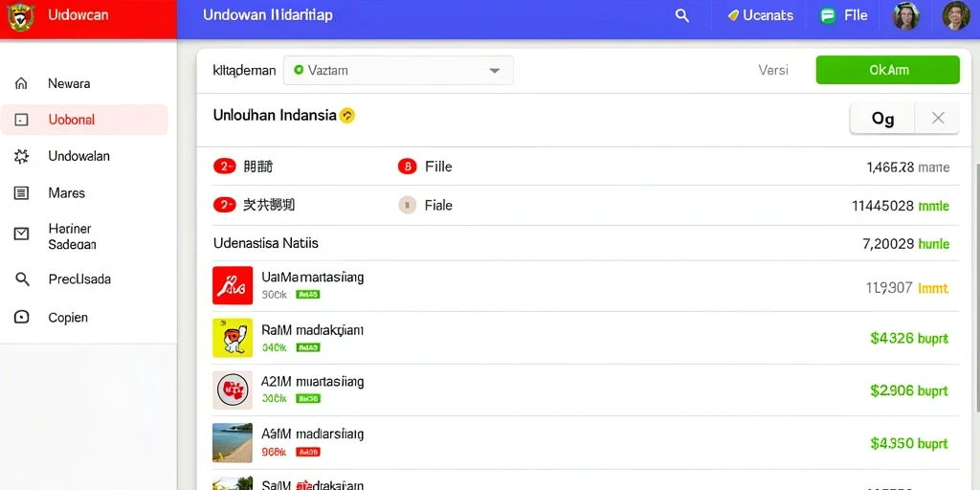Click the Udowcan brand title
The width and height of the screenshot is (980, 490).
click(78, 15)
